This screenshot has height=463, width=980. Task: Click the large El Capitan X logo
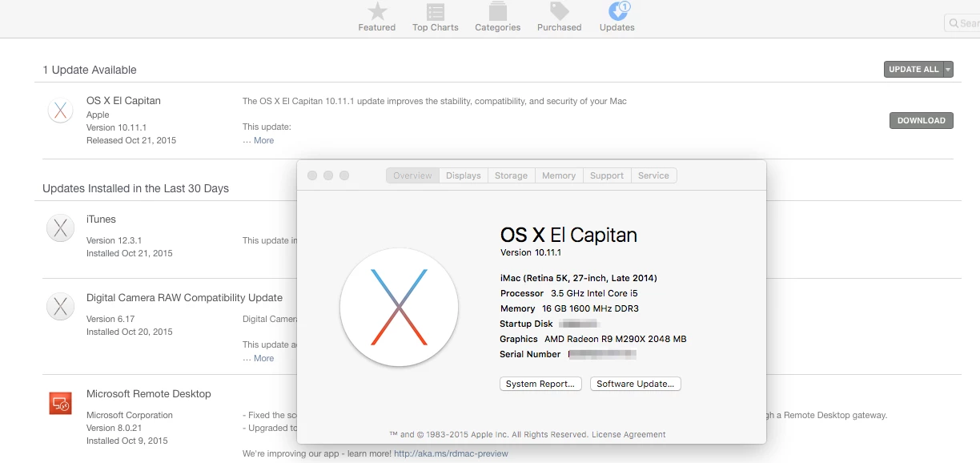pos(399,307)
